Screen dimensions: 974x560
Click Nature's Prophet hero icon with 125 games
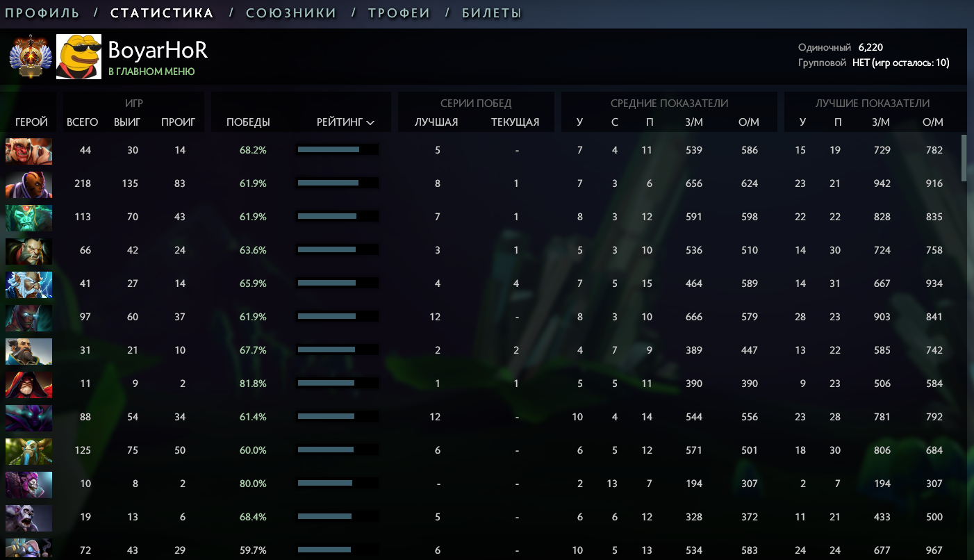tap(28, 450)
